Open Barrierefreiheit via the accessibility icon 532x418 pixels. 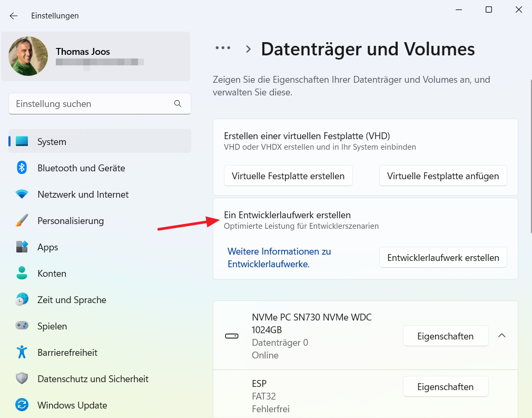point(22,352)
